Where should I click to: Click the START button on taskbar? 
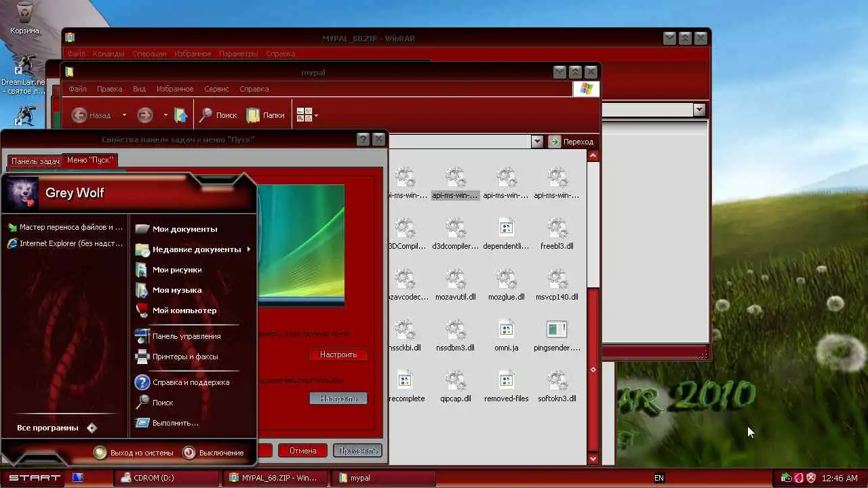coord(33,478)
